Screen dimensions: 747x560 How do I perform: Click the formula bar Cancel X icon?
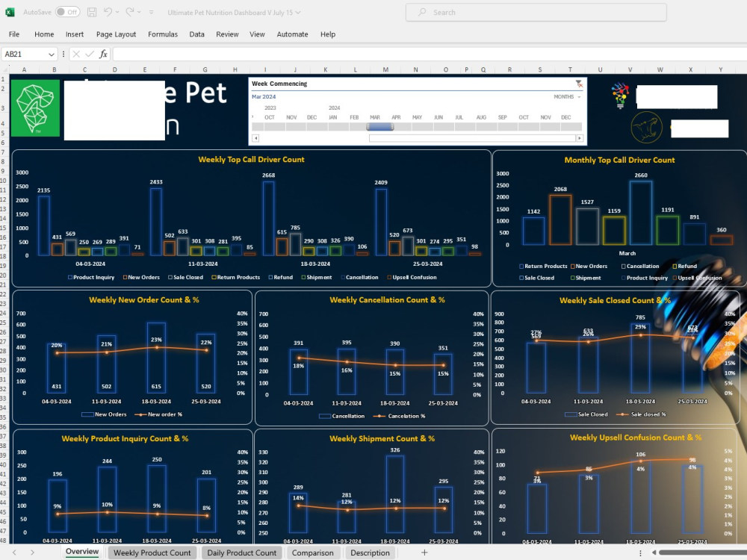click(76, 55)
